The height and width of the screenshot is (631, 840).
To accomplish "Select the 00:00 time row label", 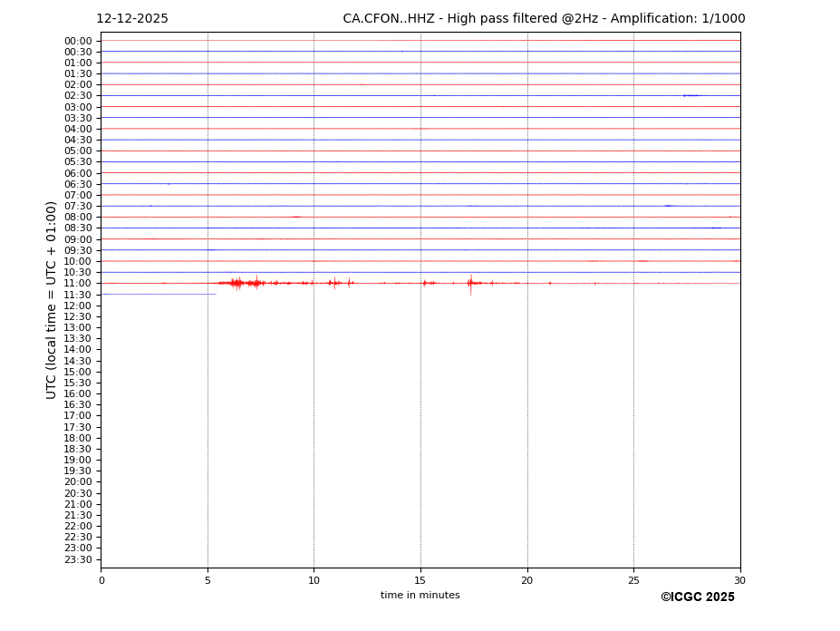I will click(78, 41).
